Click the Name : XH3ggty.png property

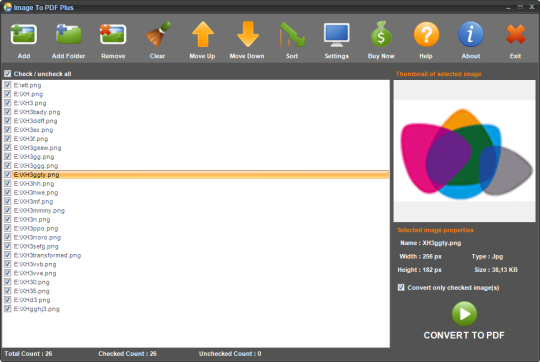pyautogui.click(x=430, y=243)
